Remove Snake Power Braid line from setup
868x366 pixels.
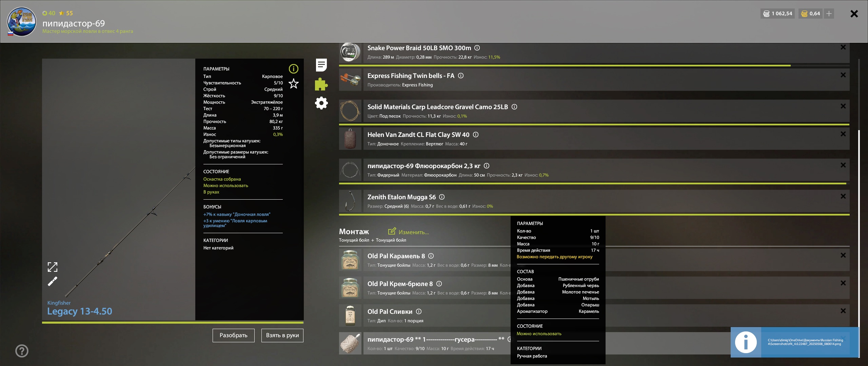click(843, 47)
